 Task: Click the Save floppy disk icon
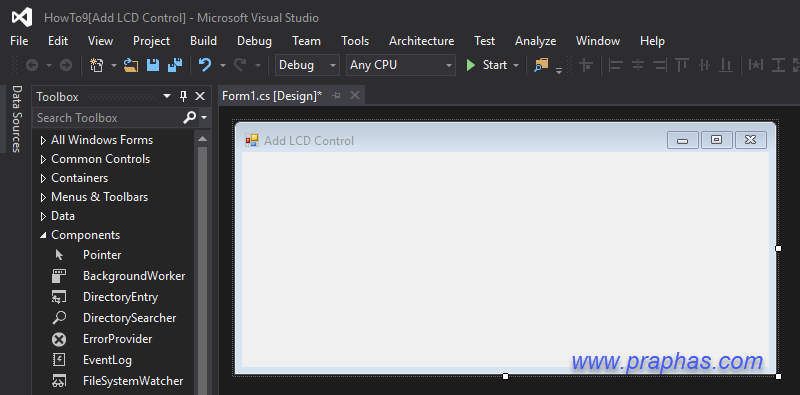153,65
